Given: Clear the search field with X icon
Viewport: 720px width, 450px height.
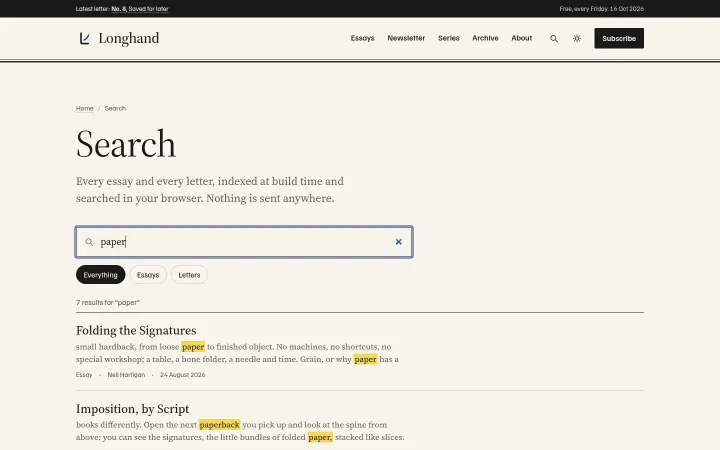Looking at the screenshot, I should click(399, 242).
